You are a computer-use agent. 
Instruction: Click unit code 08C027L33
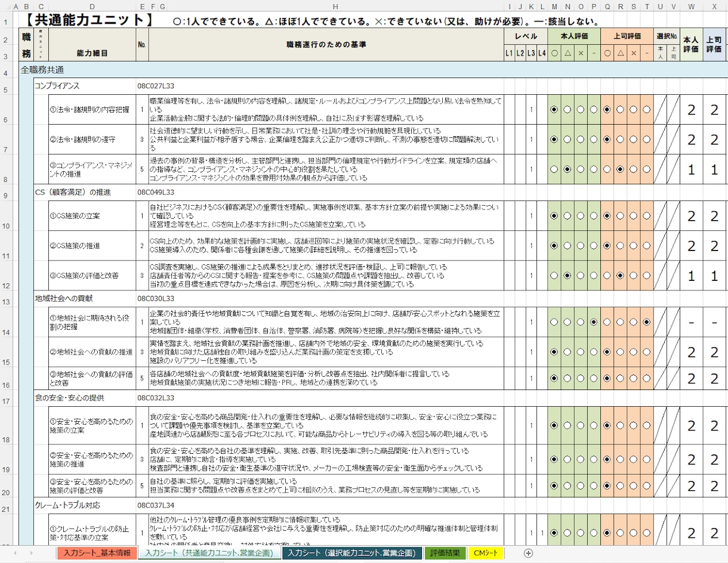(x=156, y=86)
